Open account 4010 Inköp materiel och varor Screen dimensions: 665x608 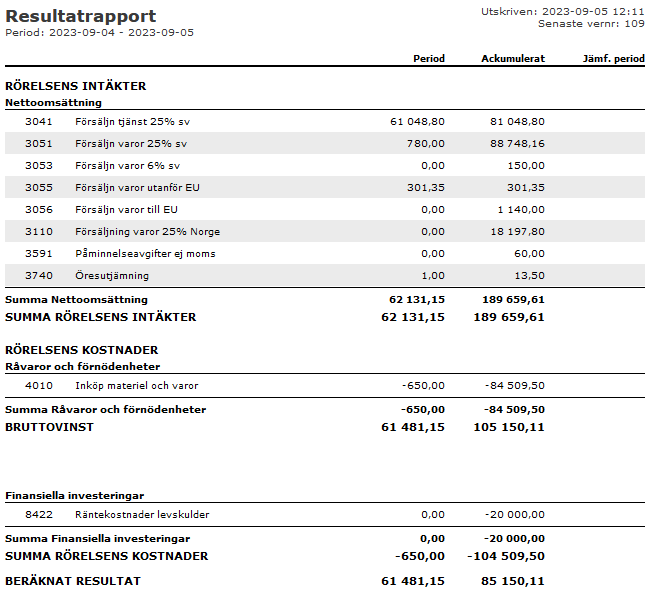point(136,385)
